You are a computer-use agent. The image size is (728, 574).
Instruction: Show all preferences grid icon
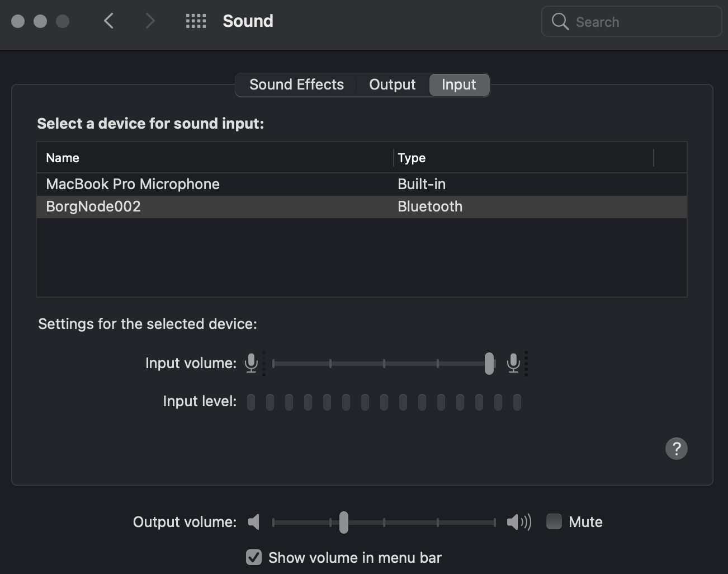[x=196, y=21]
